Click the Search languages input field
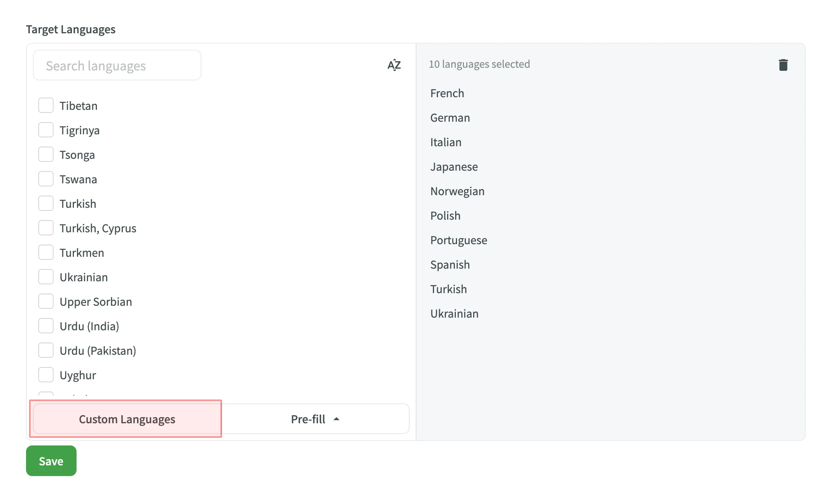The width and height of the screenshot is (836, 504). point(117,65)
